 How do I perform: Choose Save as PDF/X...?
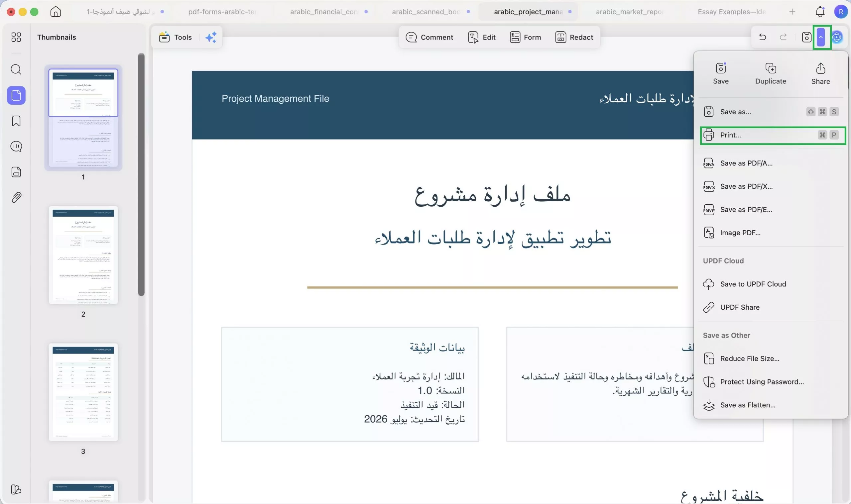click(x=771, y=186)
